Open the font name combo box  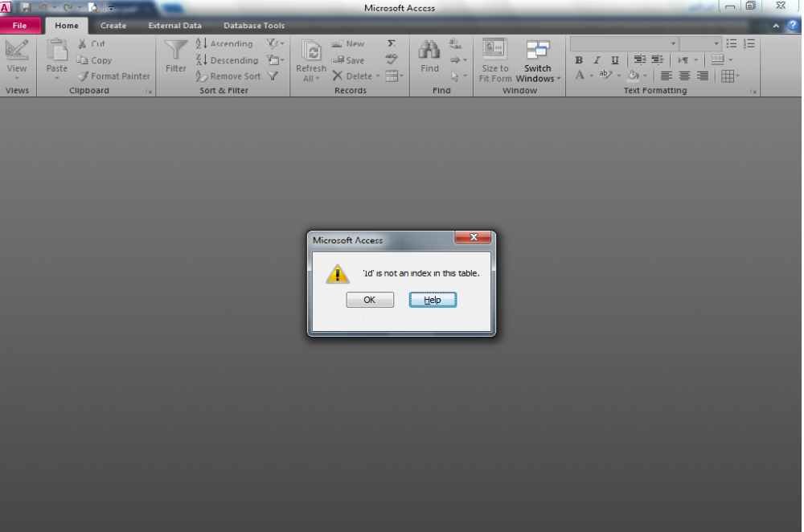tap(624, 43)
